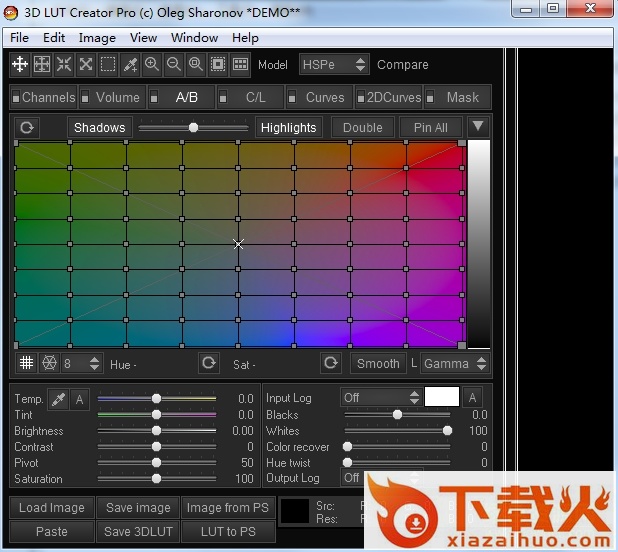This screenshot has width=618, height=552.
Task: Click the Temp slider handle
Action: coord(156,399)
